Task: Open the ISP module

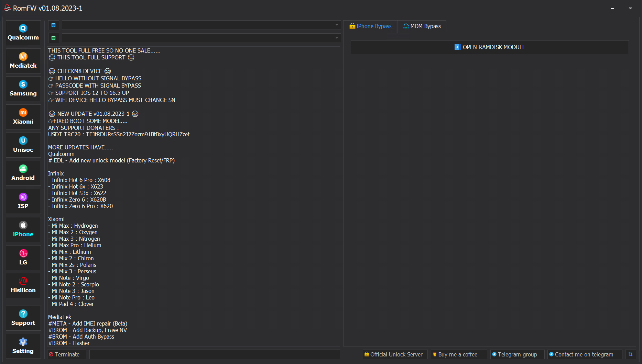Action: 23,201
